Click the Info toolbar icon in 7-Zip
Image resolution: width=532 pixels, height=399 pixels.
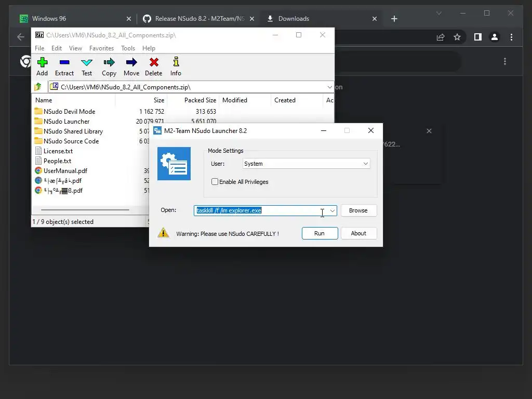(x=176, y=62)
